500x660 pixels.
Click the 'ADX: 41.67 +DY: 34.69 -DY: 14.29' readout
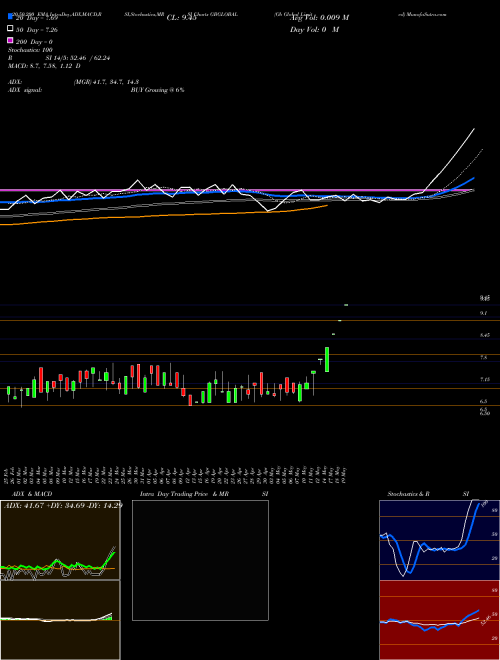pyautogui.click(x=63, y=505)
